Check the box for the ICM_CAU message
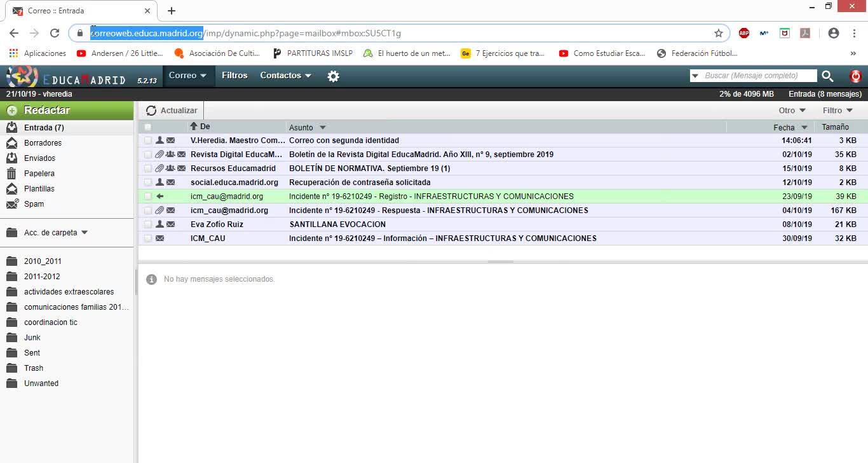The width and height of the screenshot is (868, 463). (148, 238)
